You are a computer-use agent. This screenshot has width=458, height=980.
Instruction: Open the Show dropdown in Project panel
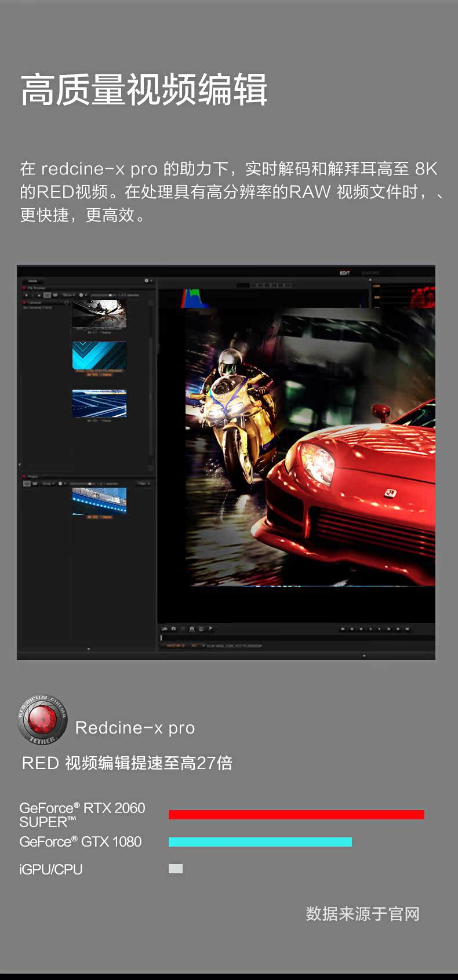[x=48, y=484]
